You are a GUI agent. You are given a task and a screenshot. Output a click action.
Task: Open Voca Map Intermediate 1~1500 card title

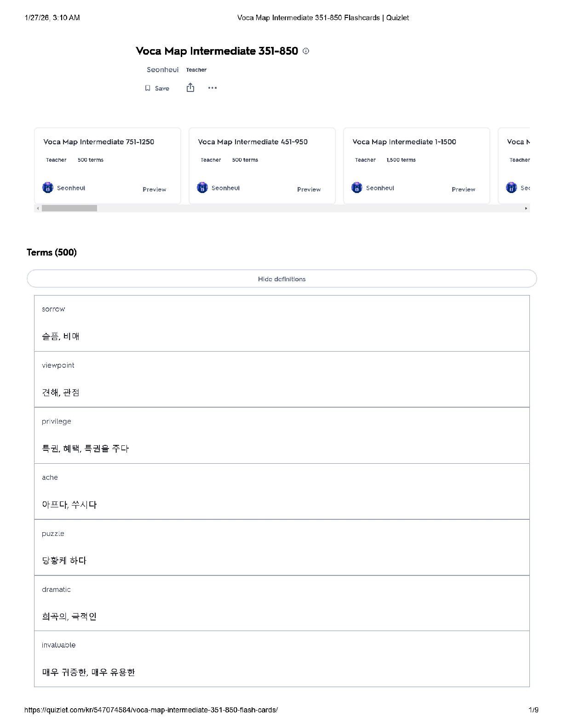point(404,142)
